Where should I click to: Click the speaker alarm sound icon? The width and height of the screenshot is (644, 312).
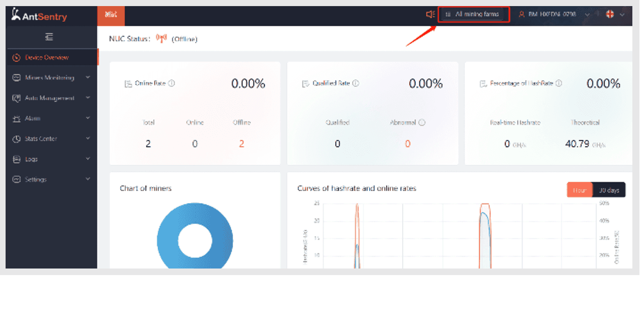click(431, 15)
